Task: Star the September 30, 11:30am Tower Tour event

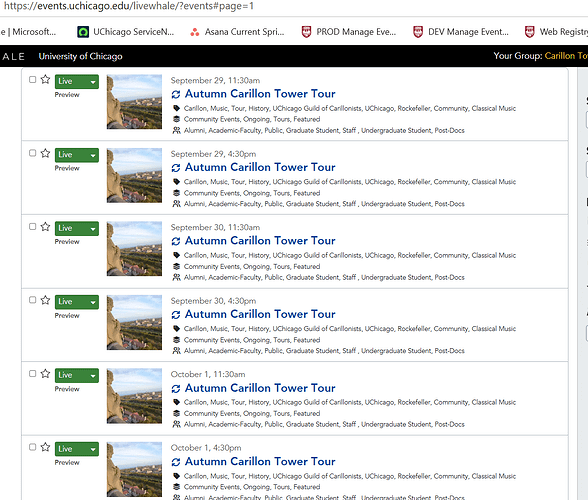Action: click(45, 226)
